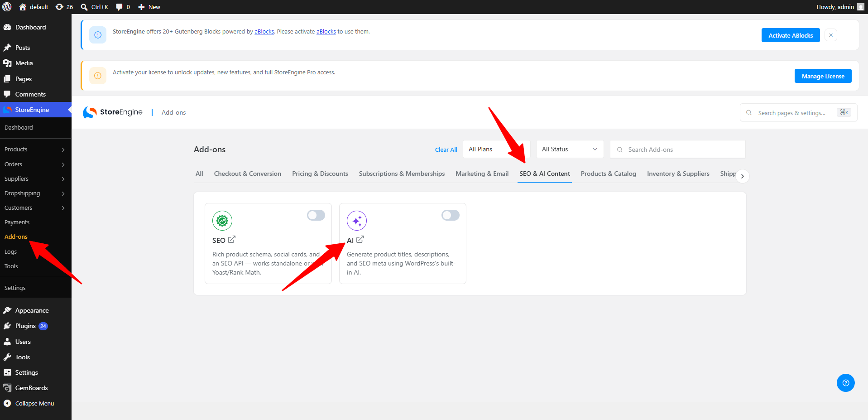Switch to Marketing & Email tab
The width and height of the screenshot is (868, 420).
[x=482, y=174]
